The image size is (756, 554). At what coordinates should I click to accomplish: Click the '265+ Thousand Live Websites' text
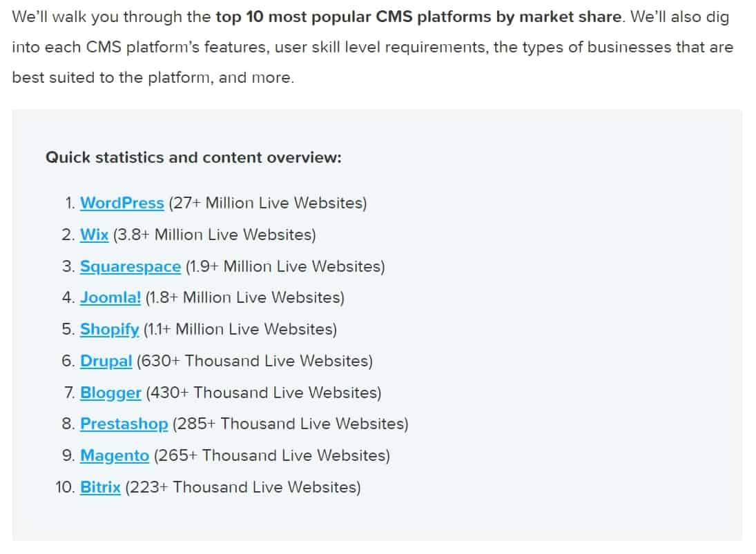pos(272,456)
